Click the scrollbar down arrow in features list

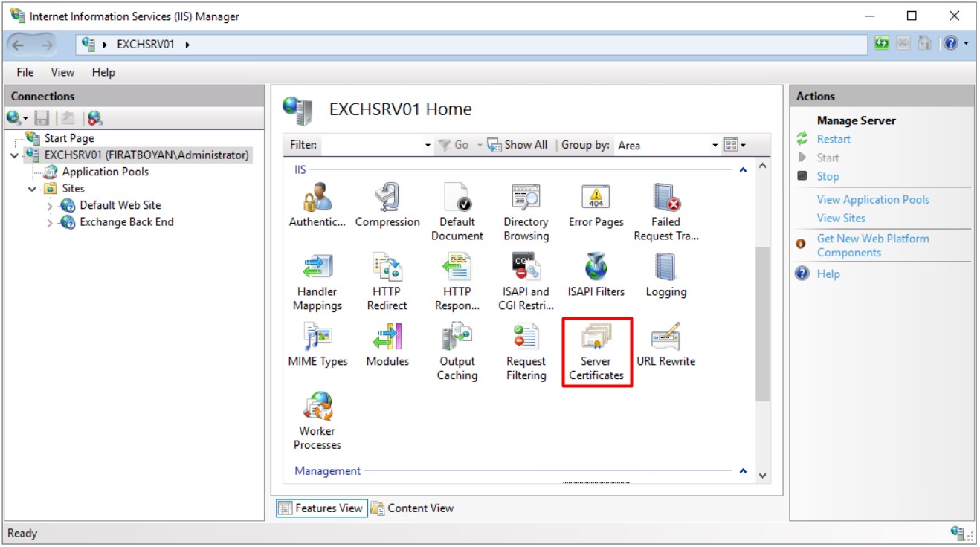pyautogui.click(x=762, y=475)
